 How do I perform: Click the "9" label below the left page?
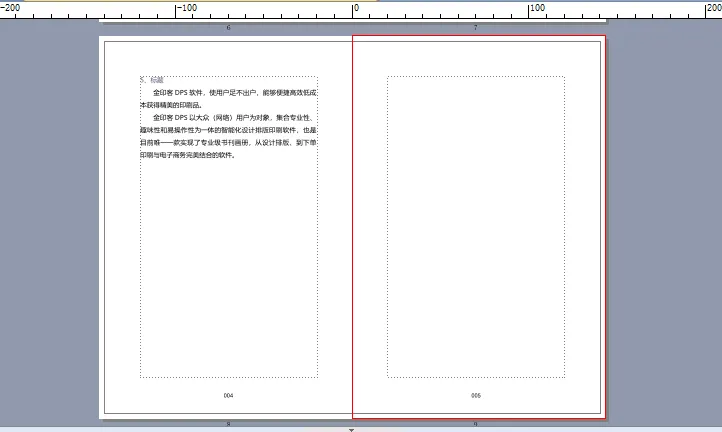point(228,425)
